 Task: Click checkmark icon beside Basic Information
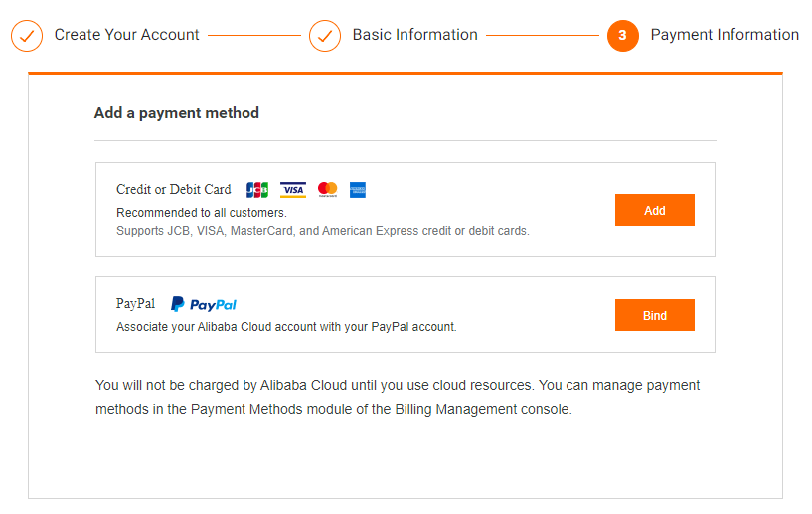[x=325, y=36]
